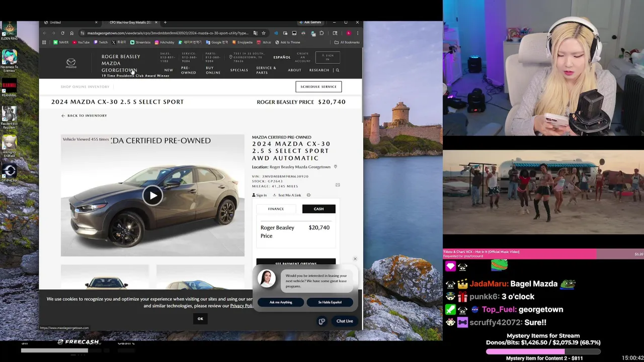Click the Roger Beasley Mazda Georgetown location link

pos(300,167)
